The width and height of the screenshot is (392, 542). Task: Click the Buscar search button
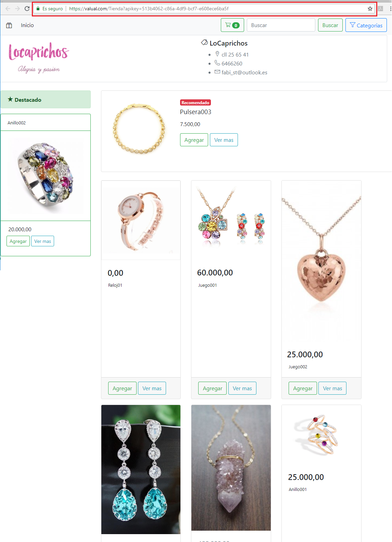coord(330,25)
